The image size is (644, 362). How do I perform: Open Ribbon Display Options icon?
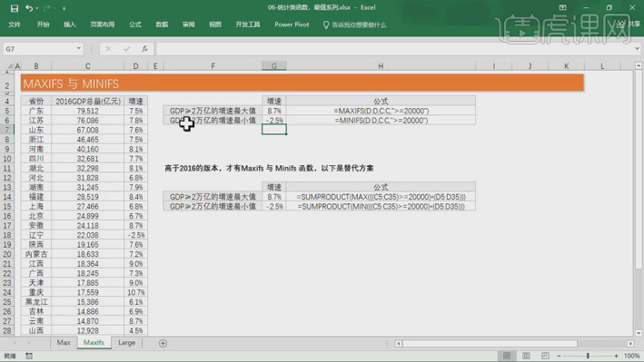tap(562, 7)
